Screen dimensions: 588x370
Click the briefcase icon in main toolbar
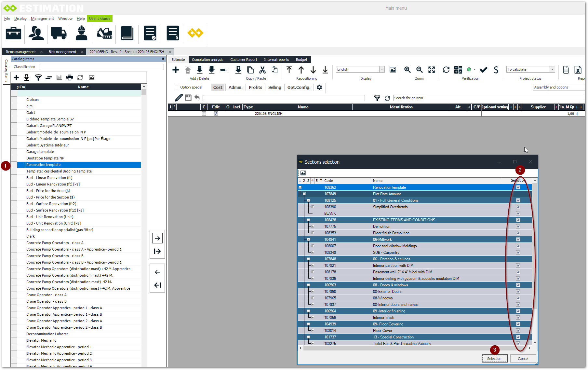point(13,33)
